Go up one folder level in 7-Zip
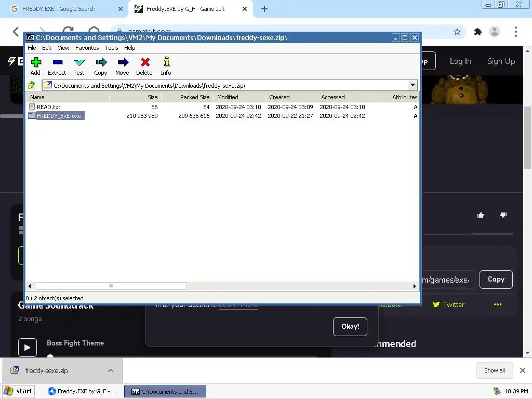532x399 pixels. tap(32, 85)
